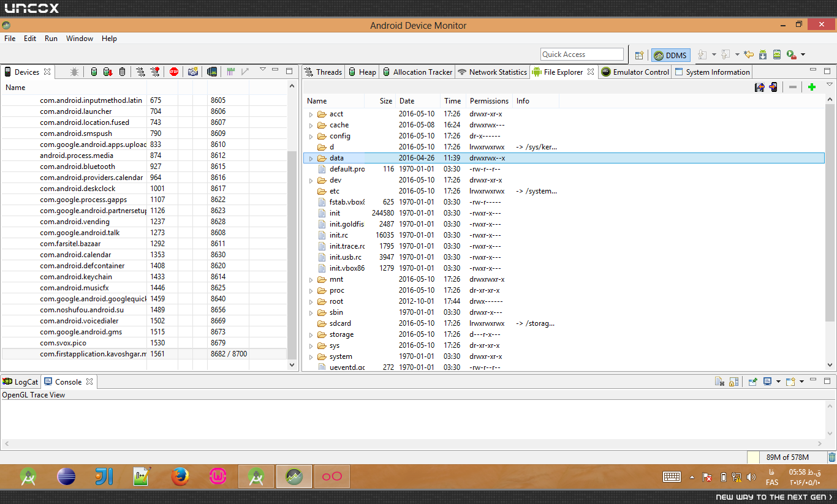Viewport: 837px width, 504px height.
Task: Open the Display Selected Console dropdown arrow
Action: click(778, 382)
